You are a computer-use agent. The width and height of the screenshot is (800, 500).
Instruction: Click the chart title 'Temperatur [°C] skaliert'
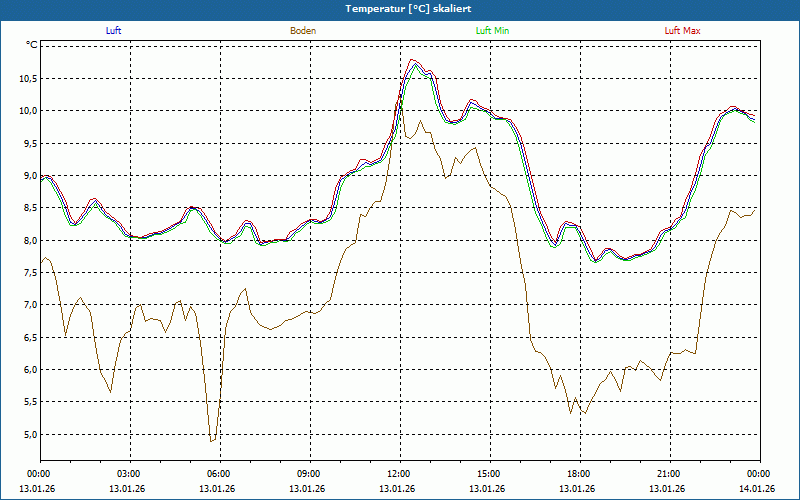pyautogui.click(x=400, y=8)
